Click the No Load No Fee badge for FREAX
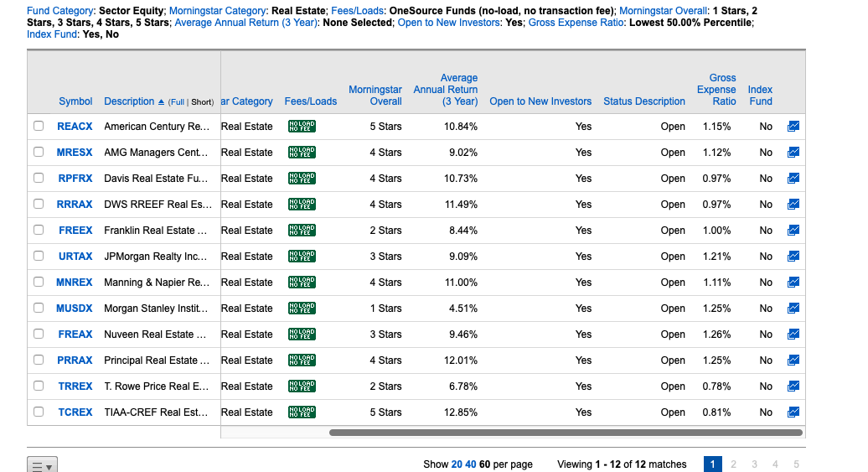 pos(302,334)
